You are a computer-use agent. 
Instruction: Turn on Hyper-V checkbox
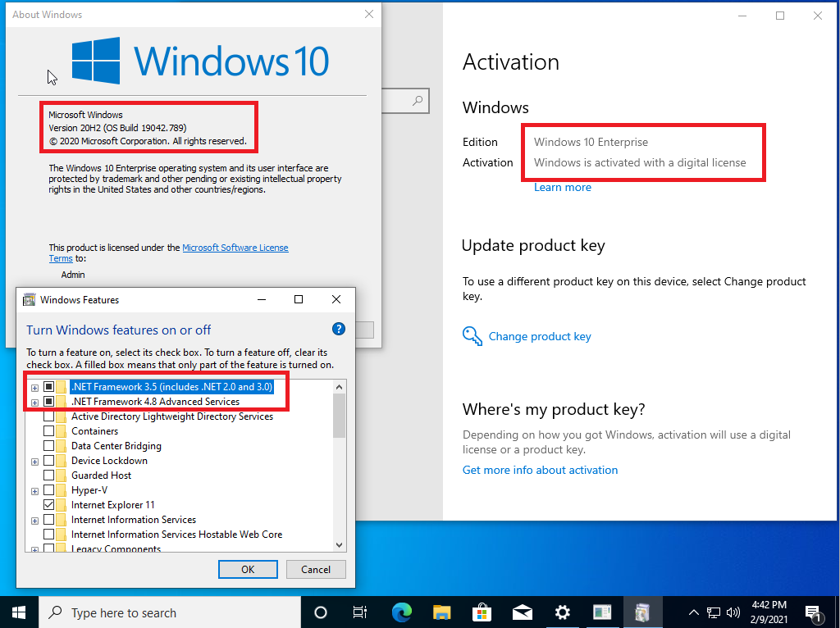(48, 490)
